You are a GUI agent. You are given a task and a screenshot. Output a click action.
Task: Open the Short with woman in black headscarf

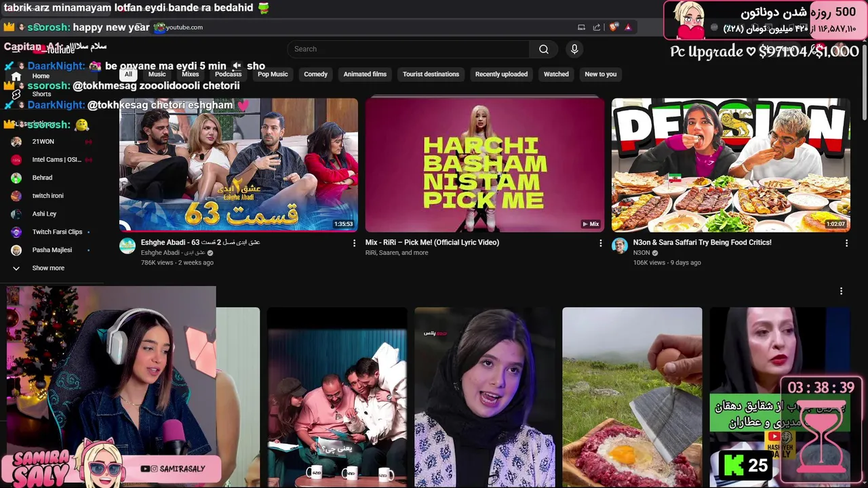point(485,397)
